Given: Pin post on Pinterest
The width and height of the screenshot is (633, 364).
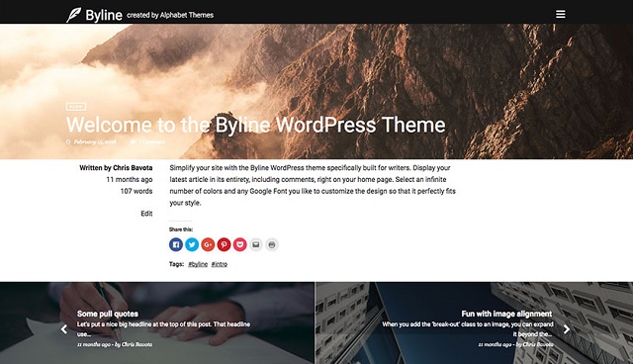Looking at the screenshot, I should coord(224,244).
